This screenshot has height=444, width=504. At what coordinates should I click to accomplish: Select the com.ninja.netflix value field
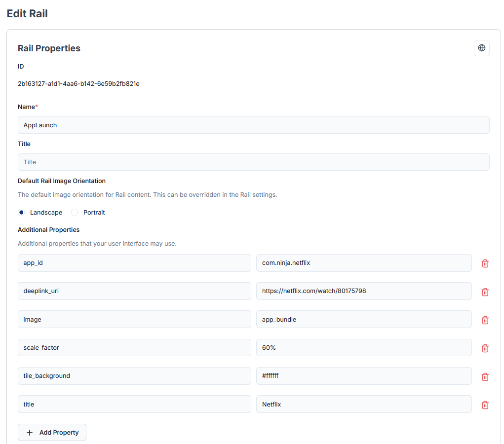click(x=364, y=263)
